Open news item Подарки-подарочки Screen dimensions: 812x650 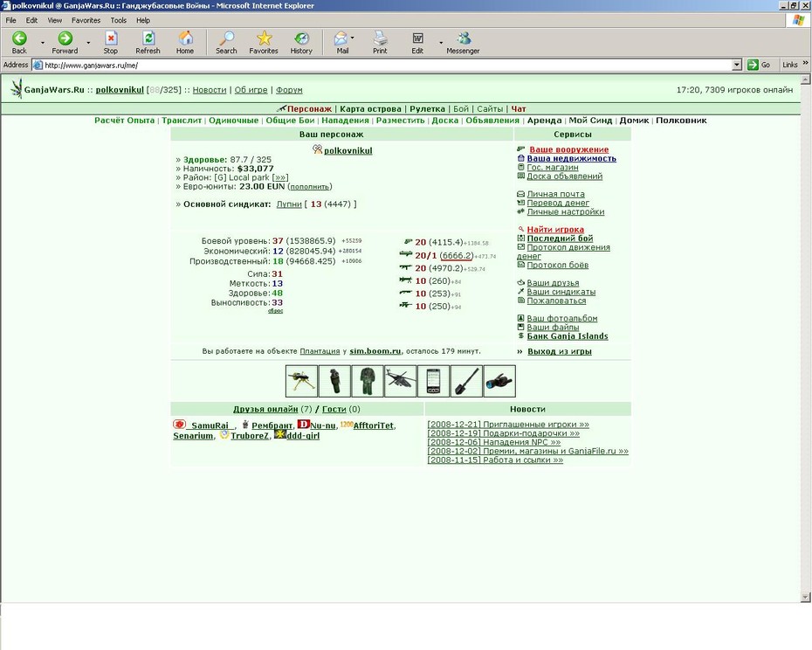coord(504,433)
